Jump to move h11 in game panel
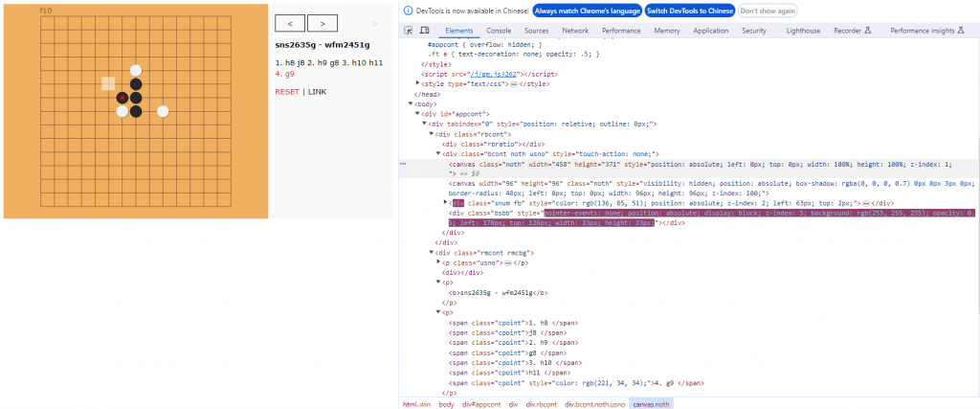980x409 pixels. click(376, 63)
